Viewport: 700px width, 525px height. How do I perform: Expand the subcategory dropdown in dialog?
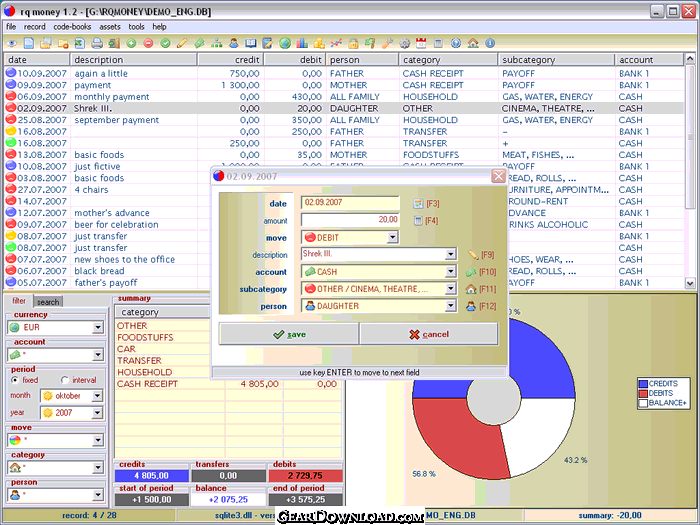450,289
